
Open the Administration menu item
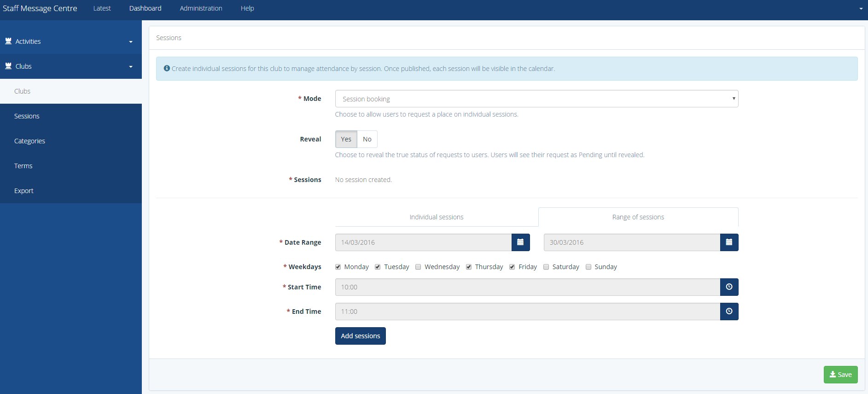[x=201, y=8]
